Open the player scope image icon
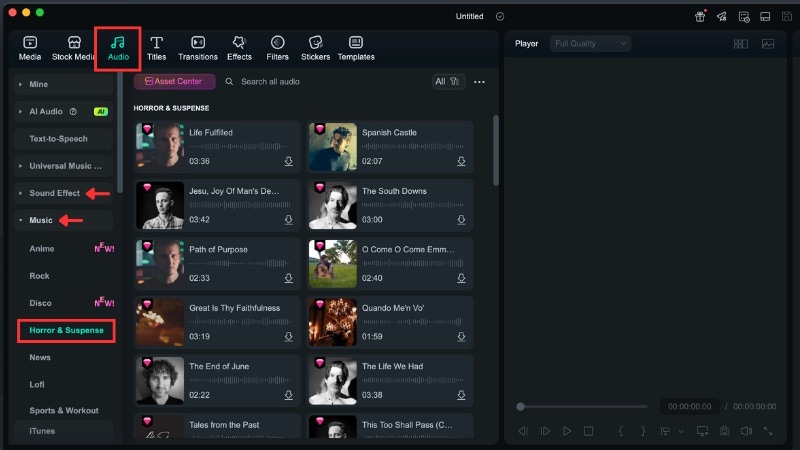 click(768, 44)
